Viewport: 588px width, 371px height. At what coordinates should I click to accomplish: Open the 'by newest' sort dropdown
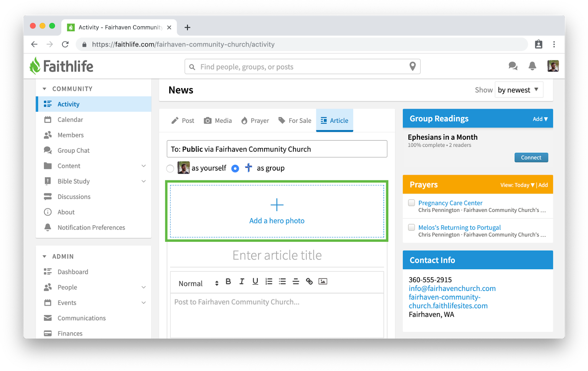pos(518,90)
